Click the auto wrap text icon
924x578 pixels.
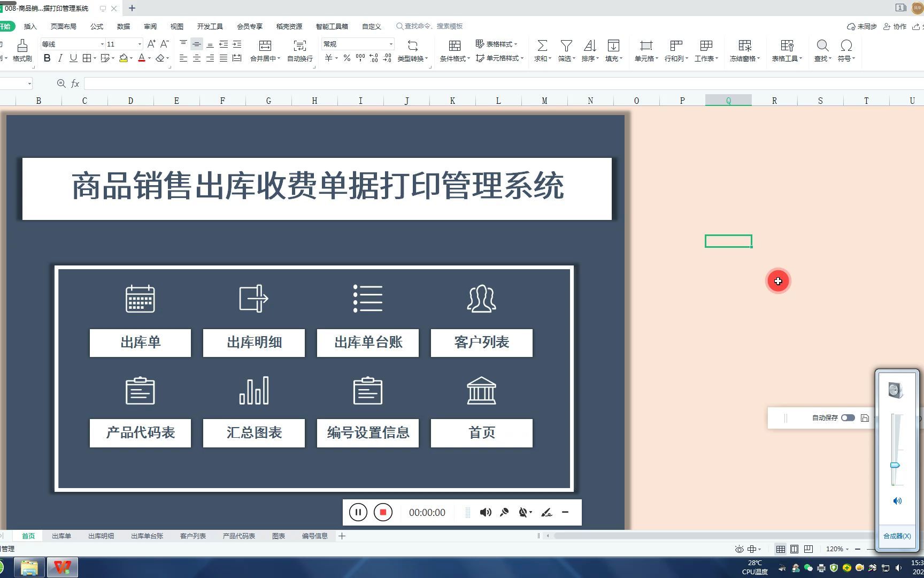[x=300, y=45]
